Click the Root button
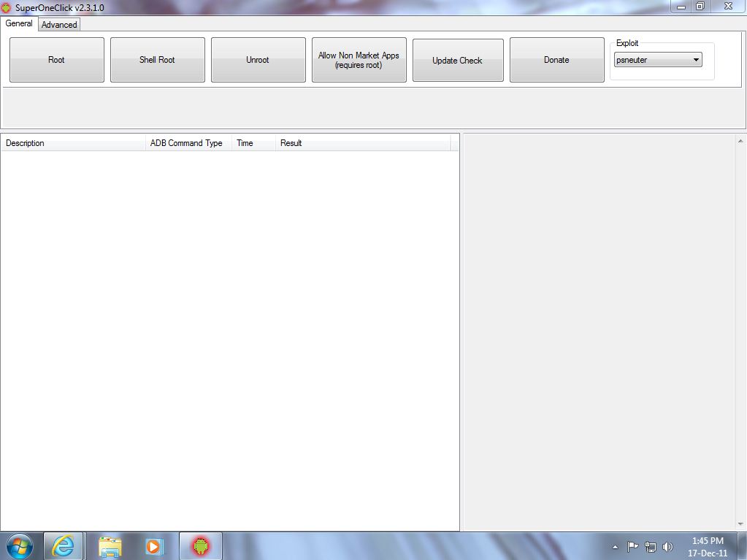Image resolution: width=747 pixels, height=560 pixels. coord(57,60)
